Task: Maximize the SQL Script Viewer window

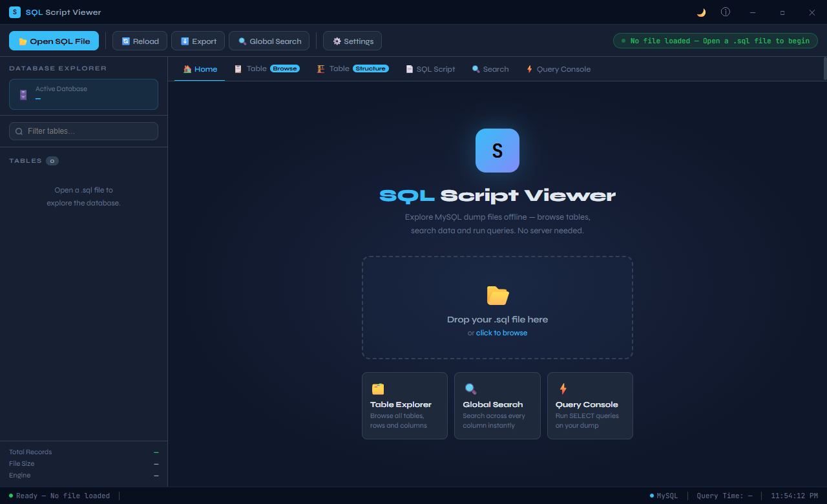Action: click(782, 12)
